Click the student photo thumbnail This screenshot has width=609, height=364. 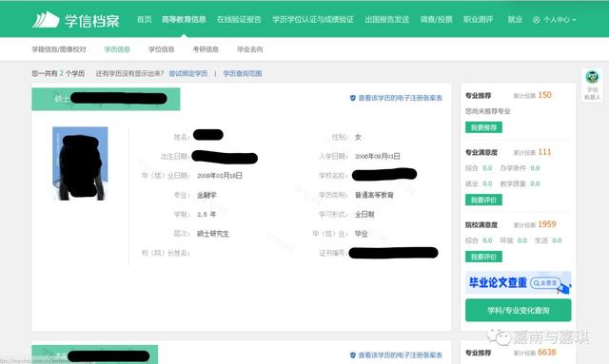pyautogui.click(x=80, y=163)
